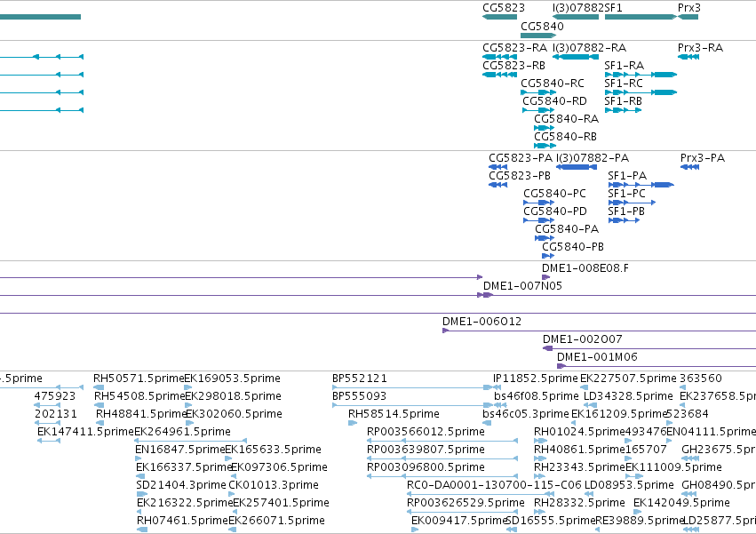Click the SF1-RB transcript label
Screen dimensions: 756x534
tap(623, 101)
